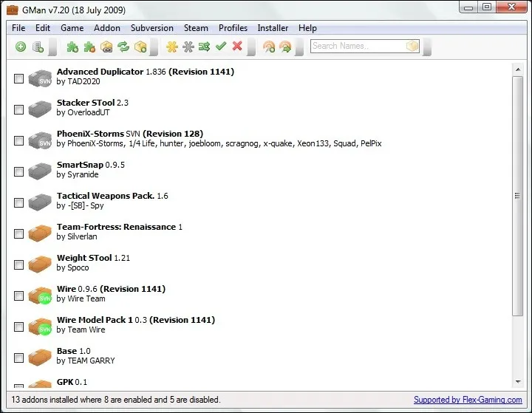532x413 pixels.
Task: Open the Subversion menu
Action: (151, 28)
